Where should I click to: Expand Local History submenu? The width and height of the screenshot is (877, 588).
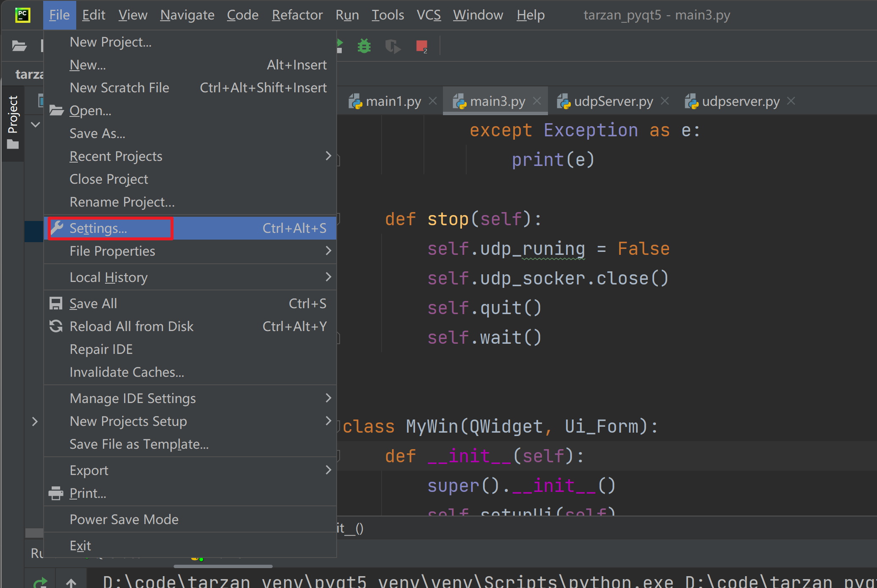tap(190, 277)
